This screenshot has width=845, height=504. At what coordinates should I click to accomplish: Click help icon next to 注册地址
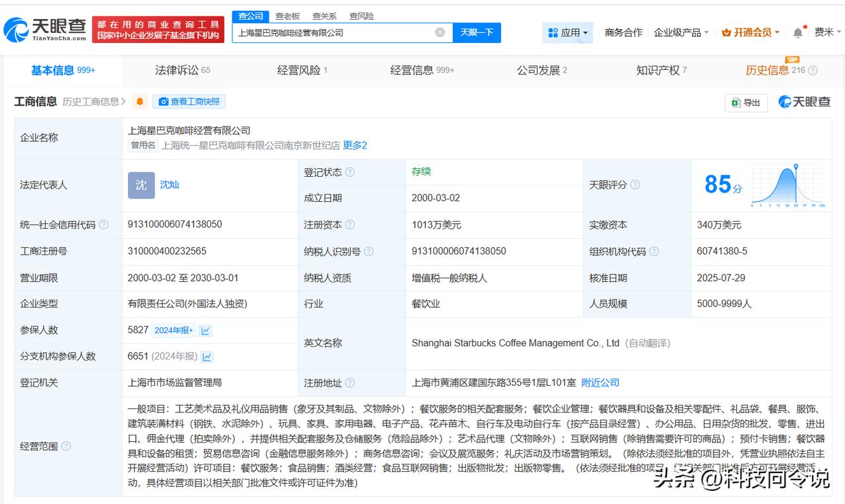(350, 383)
